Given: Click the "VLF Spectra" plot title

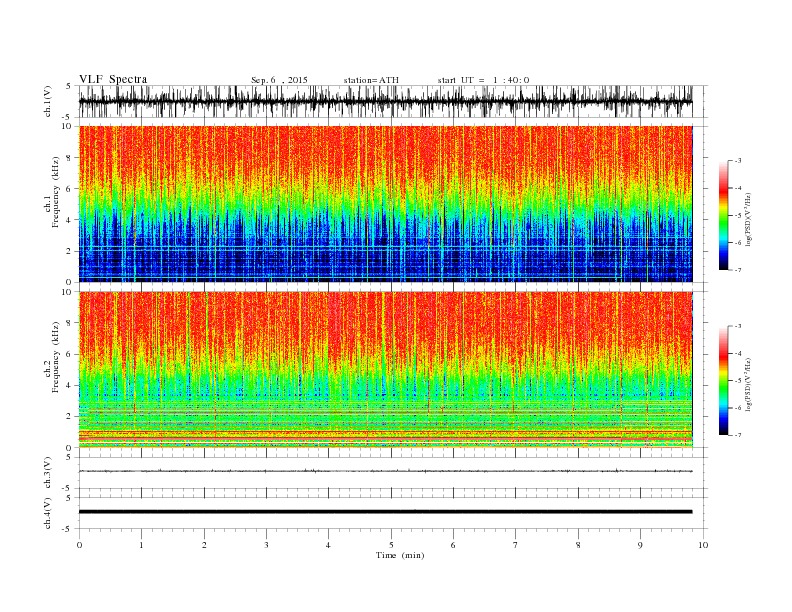Looking at the screenshot, I should [113, 79].
